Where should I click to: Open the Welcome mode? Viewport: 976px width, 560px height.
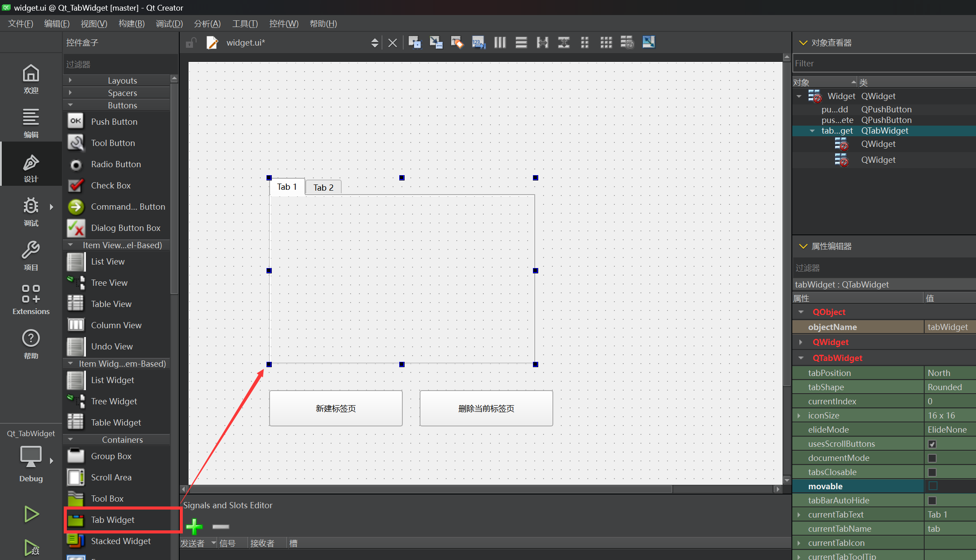pos(31,79)
